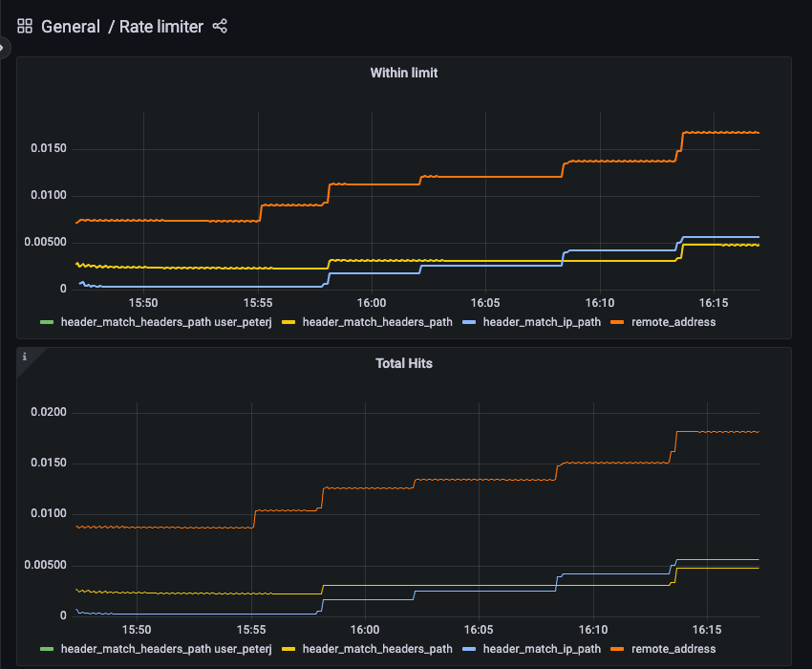This screenshot has height=669, width=812.
Task: Toggle header_match_headers_path in Total Hits legend
Action: [377, 649]
